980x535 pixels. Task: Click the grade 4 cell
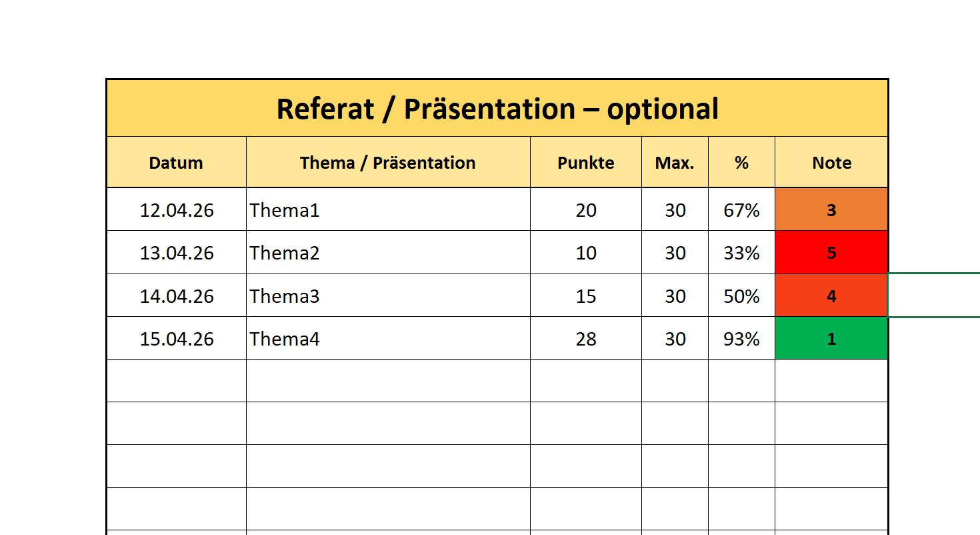click(x=831, y=296)
